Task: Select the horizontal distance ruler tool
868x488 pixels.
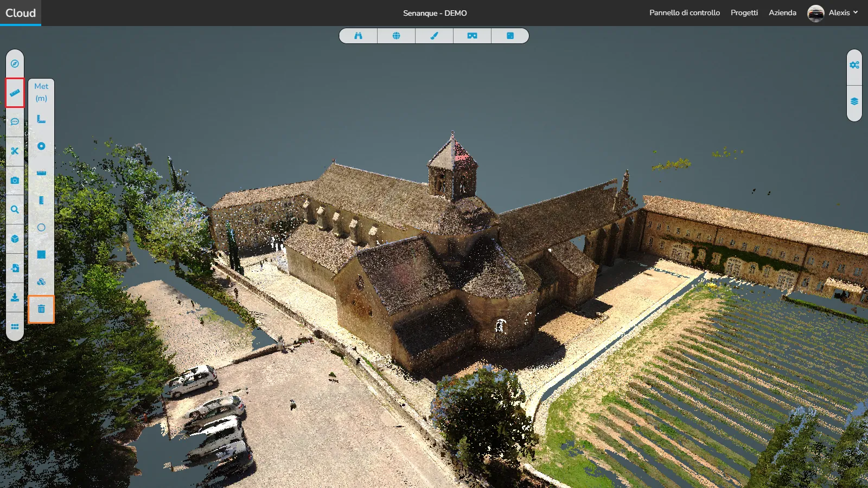Action: coord(41,174)
